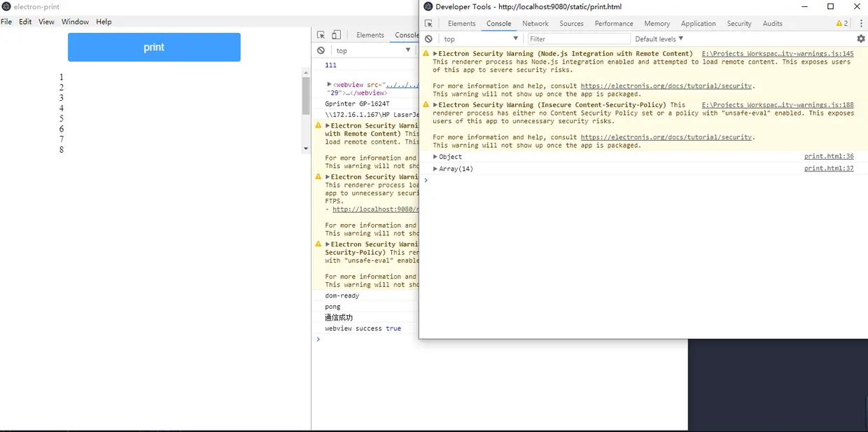Expand the webview element in electron-print console
This screenshot has width=868, height=432.
[x=330, y=84]
